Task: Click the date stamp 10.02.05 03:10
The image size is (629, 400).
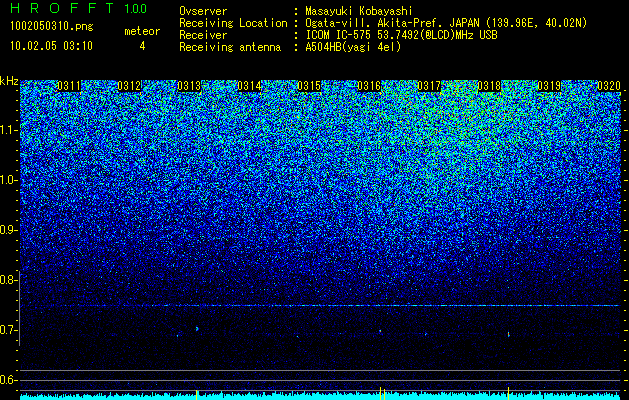Action: [x=51, y=46]
